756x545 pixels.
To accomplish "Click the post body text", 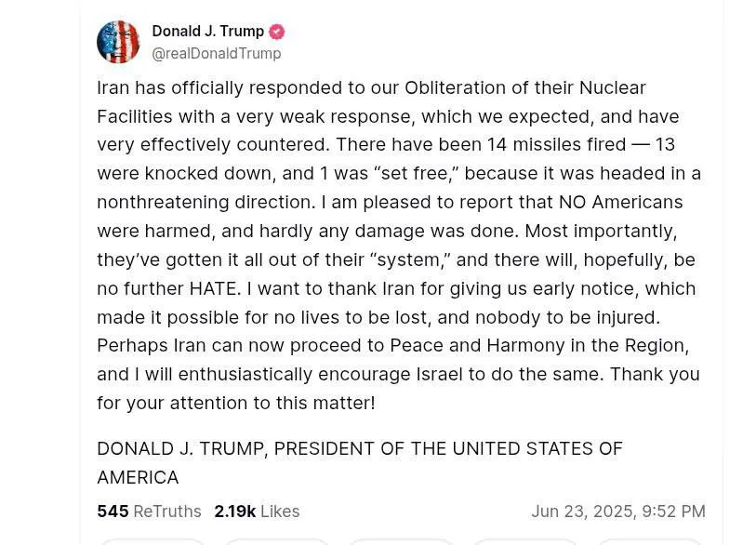I will [x=399, y=245].
